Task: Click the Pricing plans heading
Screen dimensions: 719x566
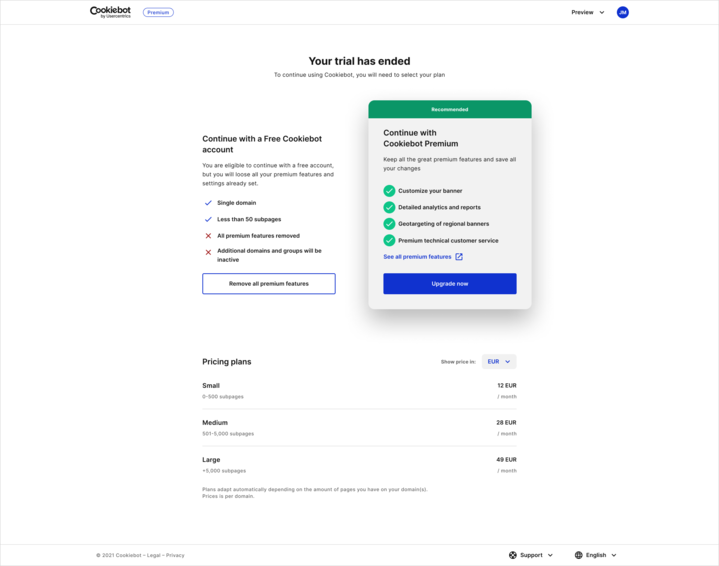Action: pos(227,361)
